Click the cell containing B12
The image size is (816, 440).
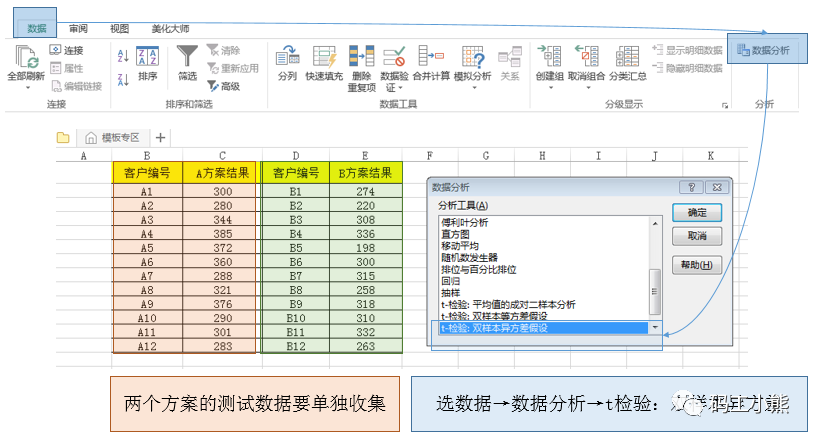(x=296, y=346)
